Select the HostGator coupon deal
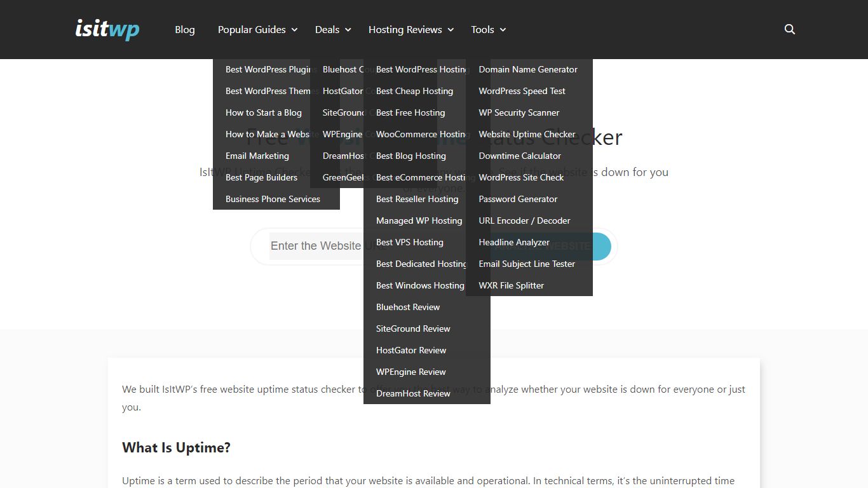This screenshot has width=868, height=488. 342,91
